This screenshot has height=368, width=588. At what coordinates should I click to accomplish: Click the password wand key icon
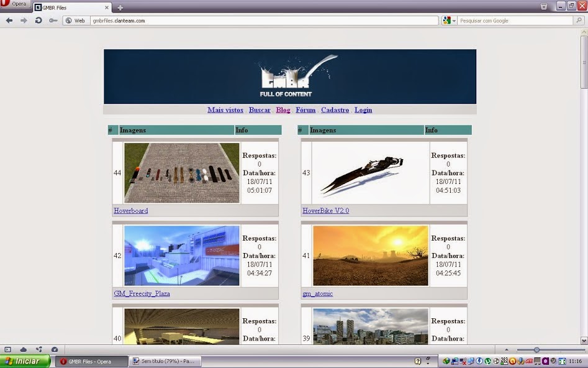53,21
